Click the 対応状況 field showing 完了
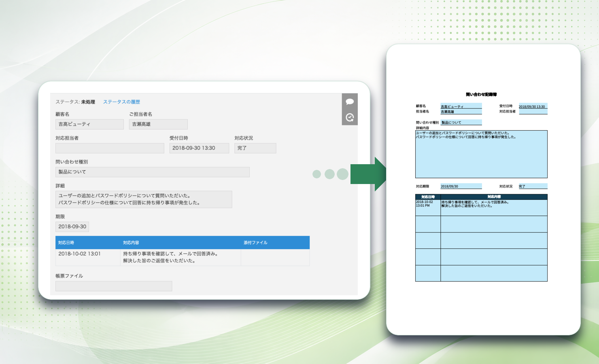Viewport: 599px width, 364px height. click(255, 148)
